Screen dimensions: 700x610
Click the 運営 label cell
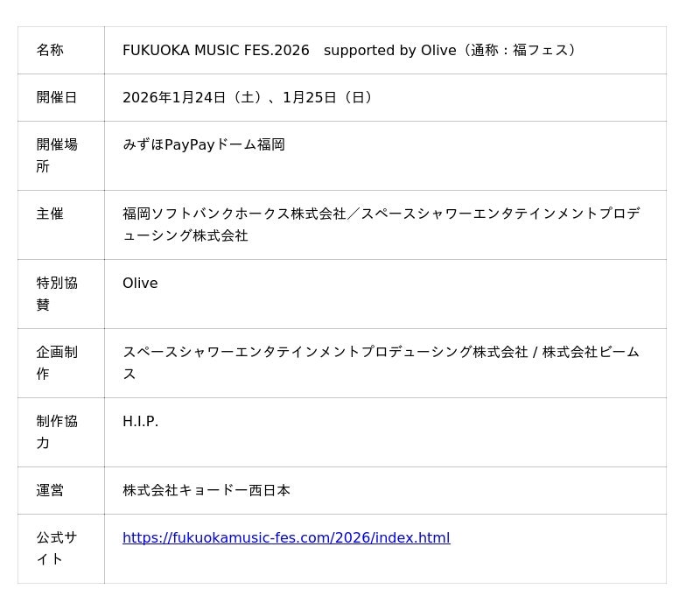[50, 490]
